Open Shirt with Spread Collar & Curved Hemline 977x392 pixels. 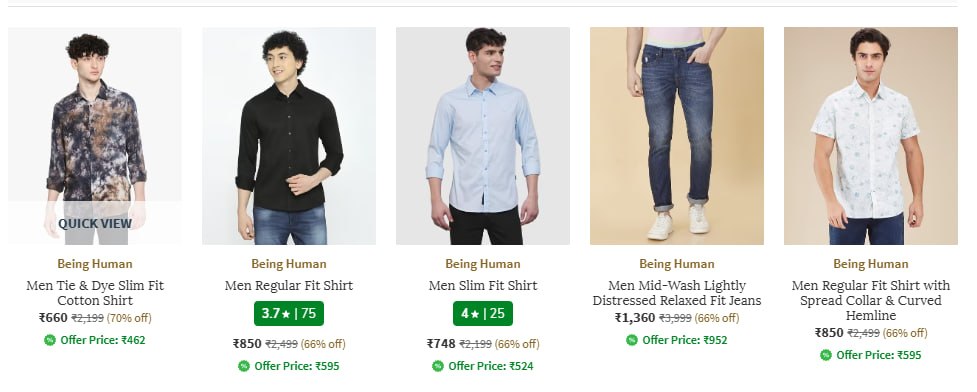[870, 300]
